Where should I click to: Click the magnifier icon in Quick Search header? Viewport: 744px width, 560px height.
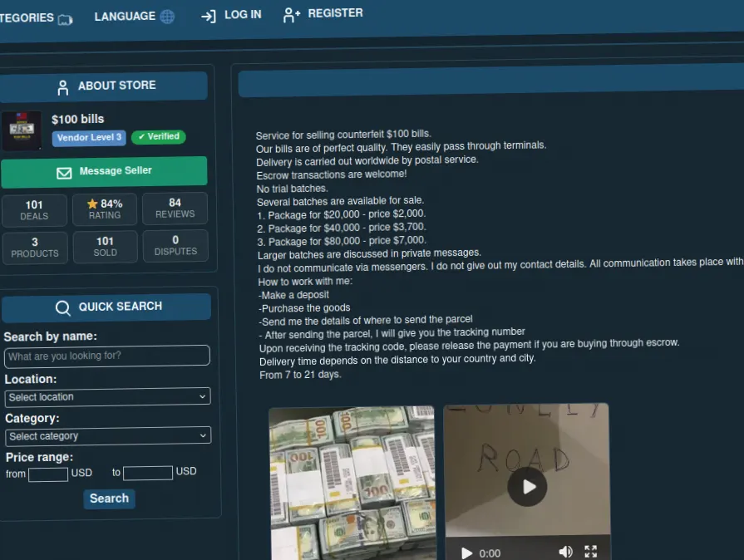click(62, 308)
